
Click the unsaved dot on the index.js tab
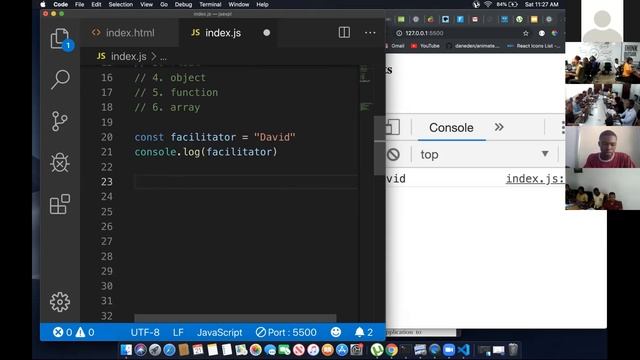click(x=267, y=33)
